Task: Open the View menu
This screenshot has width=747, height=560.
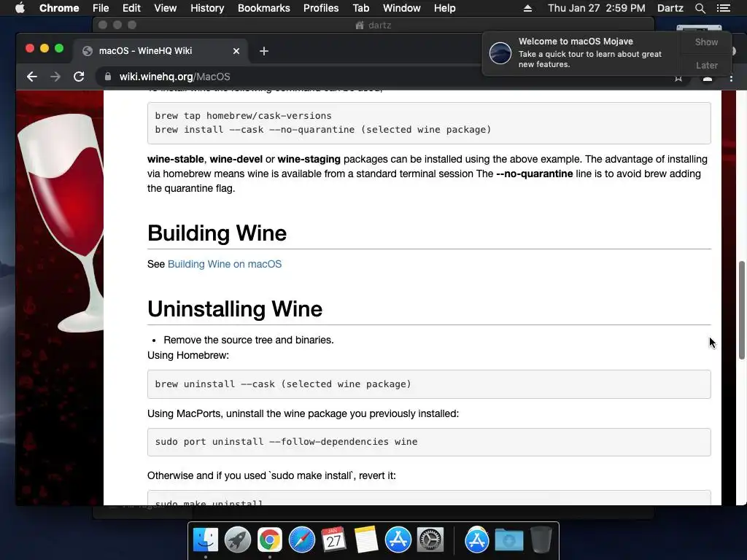Action: [166, 8]
